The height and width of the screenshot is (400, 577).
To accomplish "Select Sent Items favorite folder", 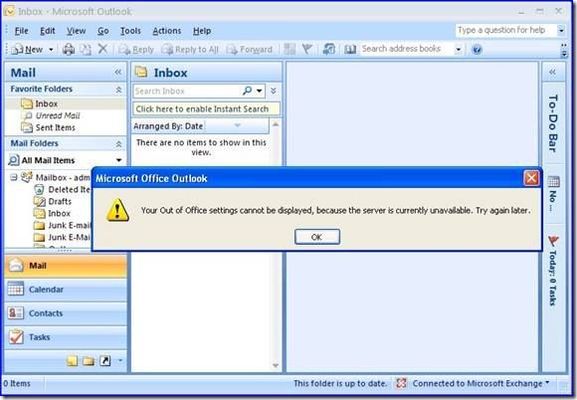I will tap(55, 127).
